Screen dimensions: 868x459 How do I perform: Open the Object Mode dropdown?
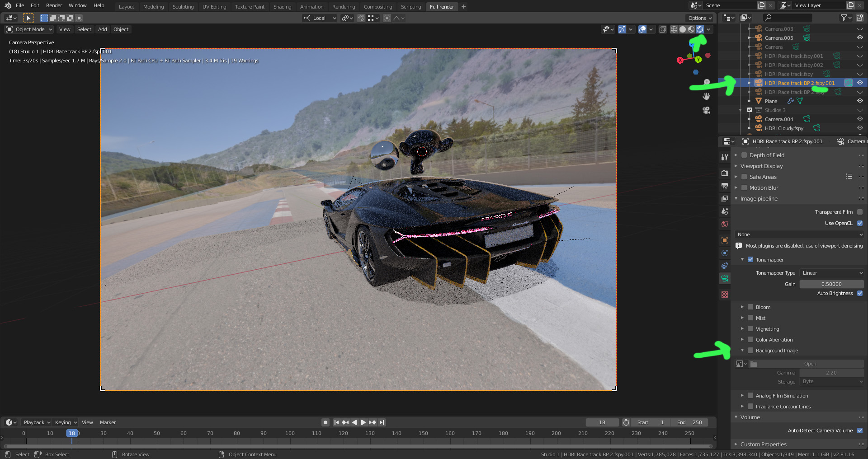pyautogui.click(x=29, y=29)
